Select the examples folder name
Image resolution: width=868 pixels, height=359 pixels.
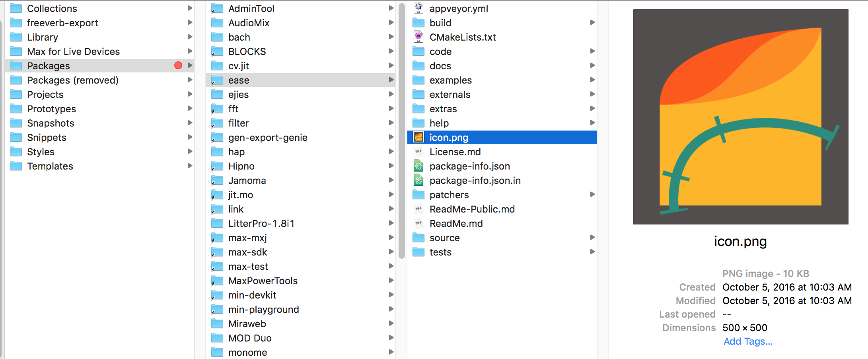coord(451,80)
